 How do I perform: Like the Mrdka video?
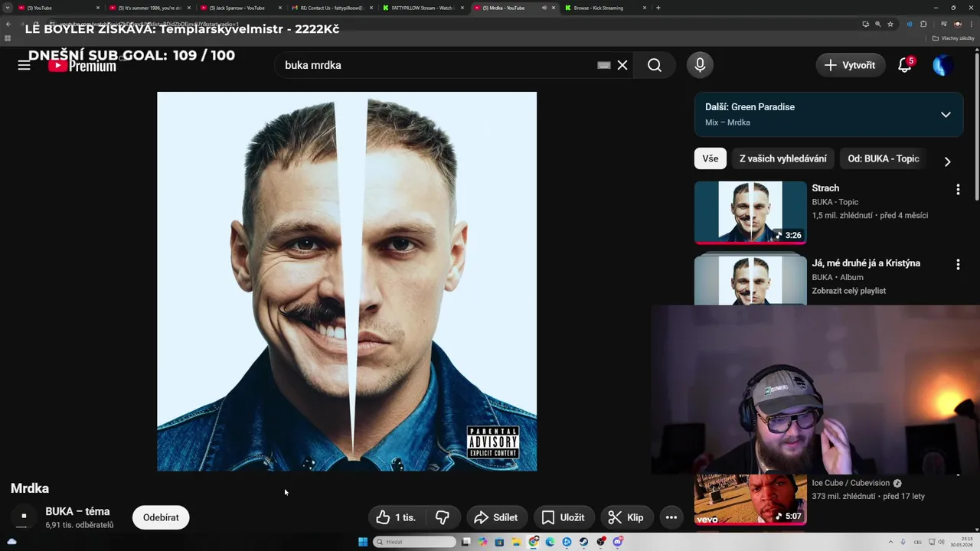[397, 517]
